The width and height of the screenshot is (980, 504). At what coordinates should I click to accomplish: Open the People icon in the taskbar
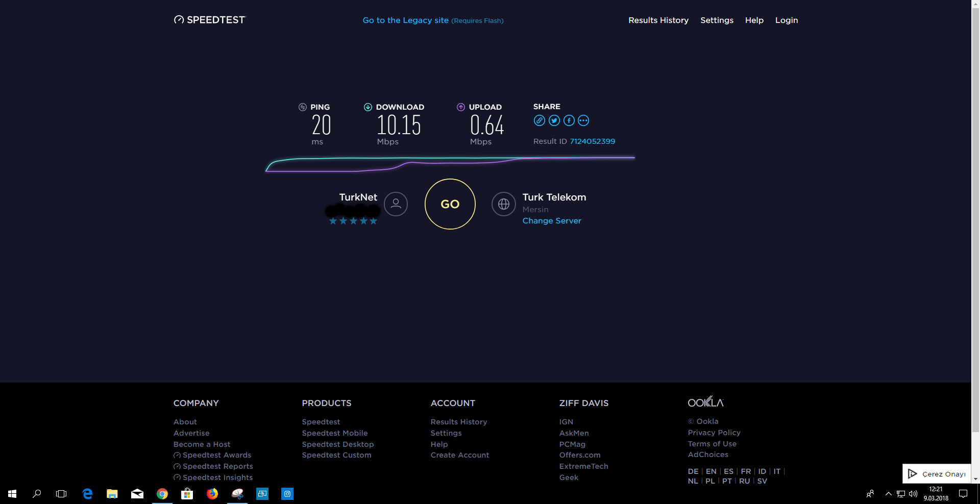click(x=870, y=494)
